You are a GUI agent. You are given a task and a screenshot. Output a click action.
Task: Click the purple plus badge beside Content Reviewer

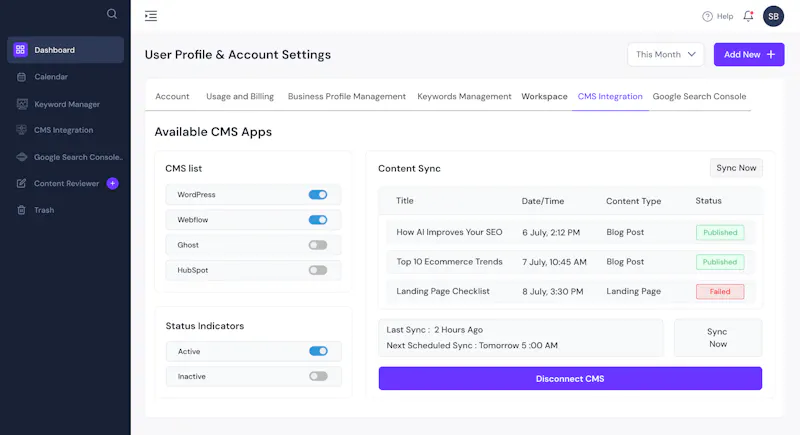[113, 183]
